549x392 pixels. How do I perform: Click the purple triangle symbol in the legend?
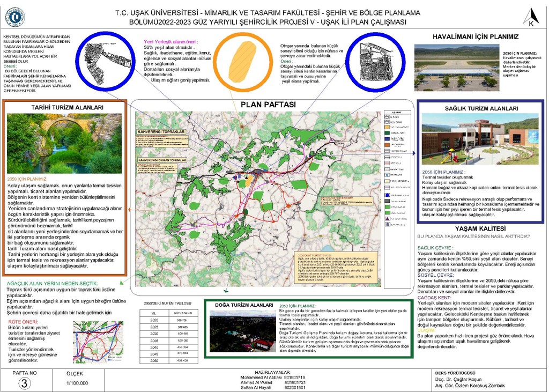(x=387, y=219)
